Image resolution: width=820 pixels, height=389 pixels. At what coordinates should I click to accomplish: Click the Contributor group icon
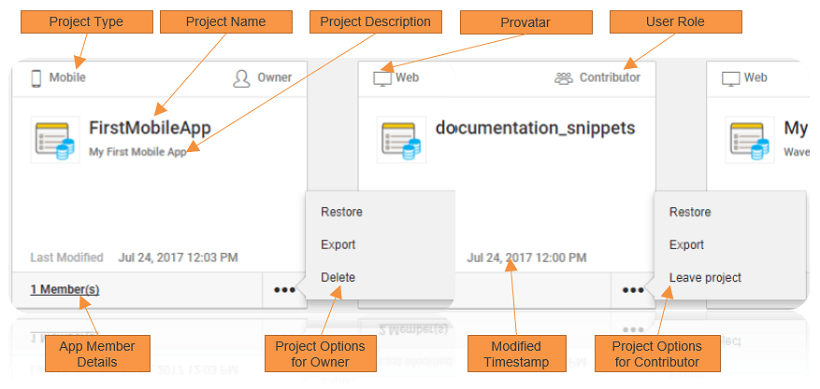pyautogui.click(x=563, y=78)
